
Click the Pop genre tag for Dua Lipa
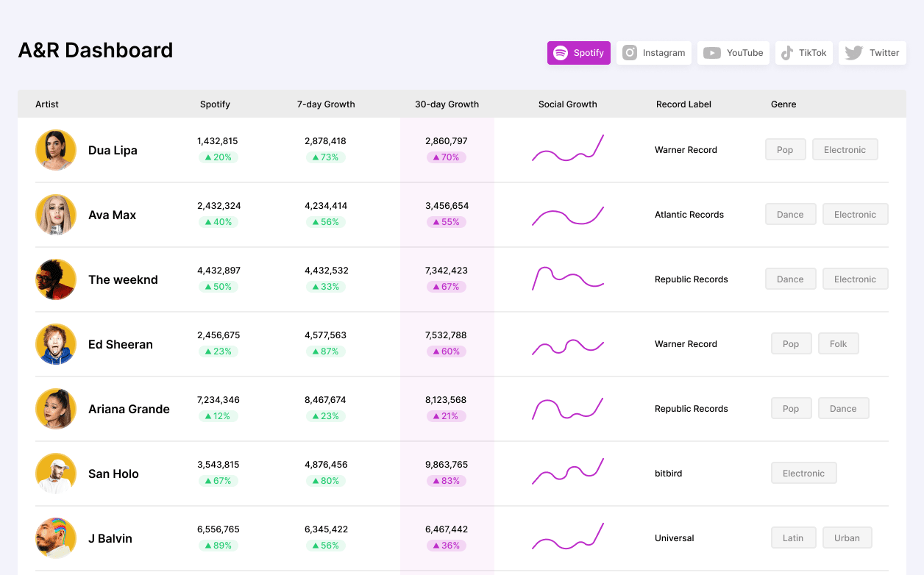[785, 150]
